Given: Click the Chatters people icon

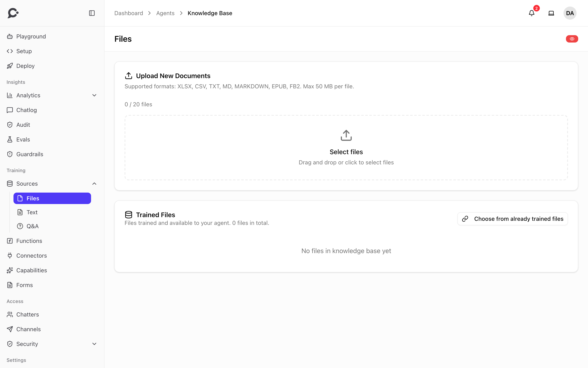Looking at the screenshot, I should 10,314.
